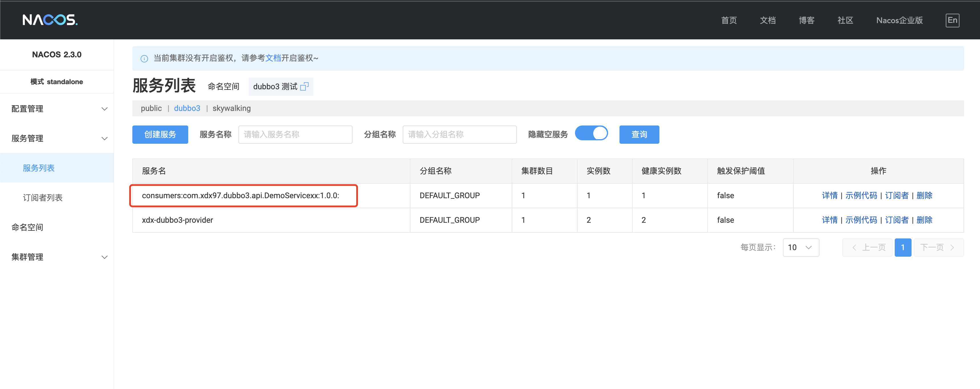Viewport: 980px width, 389px height.
Task: Open 详情 for xdx-dubbo3-provider service
Action: coord(829,220)
